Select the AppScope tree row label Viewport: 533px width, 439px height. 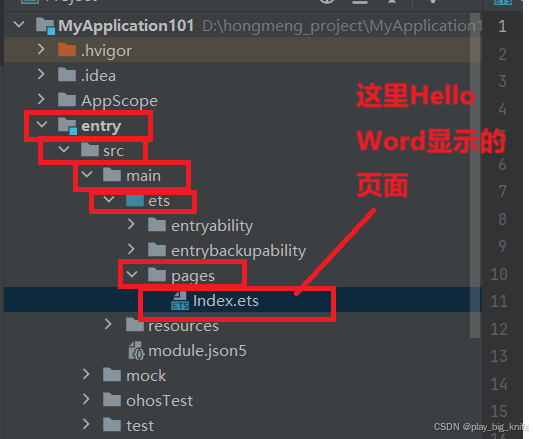coord(119,101)
